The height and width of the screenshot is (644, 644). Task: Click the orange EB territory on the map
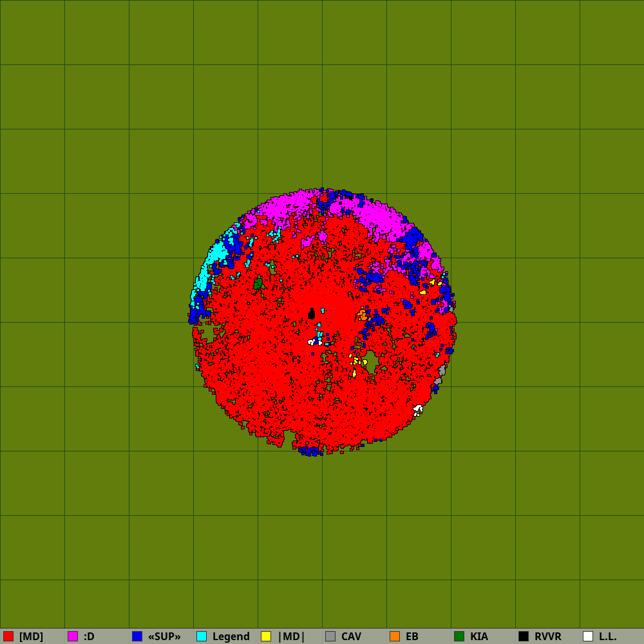pos(362,315)
